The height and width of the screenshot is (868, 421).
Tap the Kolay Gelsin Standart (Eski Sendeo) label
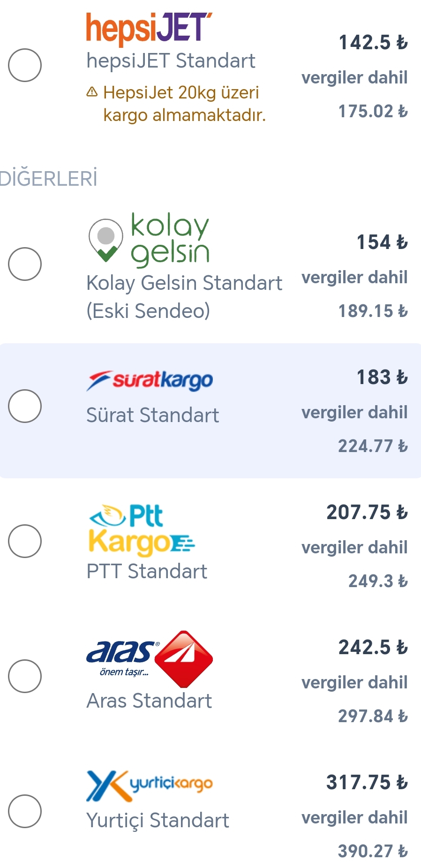(184, 297)
